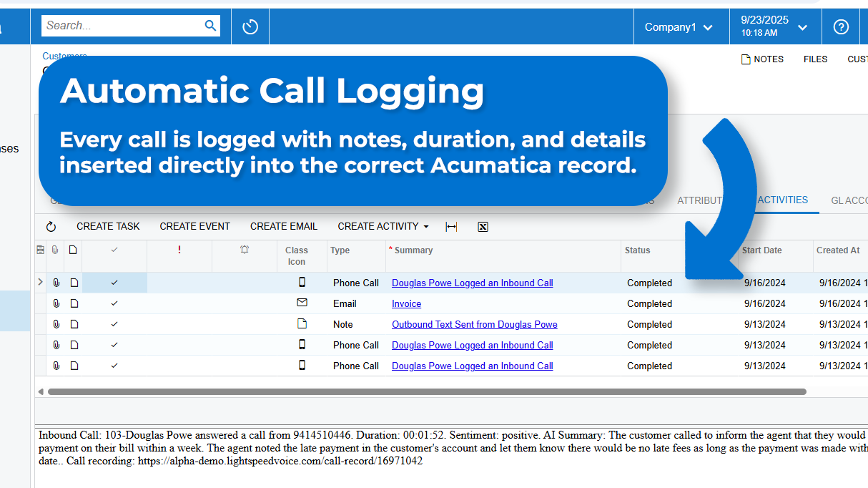Open the Company1 dropdown

click(679, 27)
